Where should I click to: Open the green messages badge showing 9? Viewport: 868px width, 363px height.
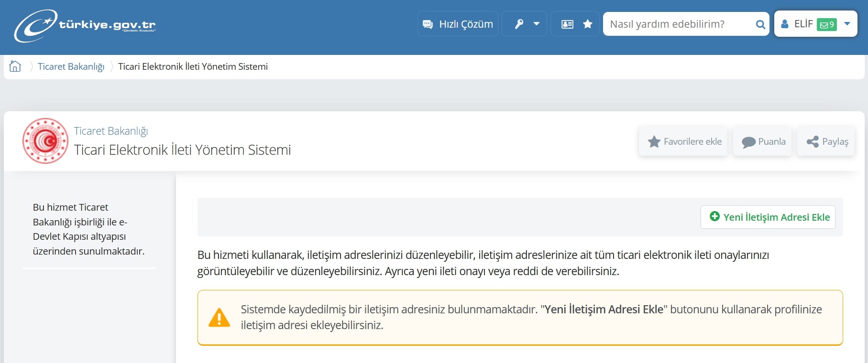tap(827, 24)
